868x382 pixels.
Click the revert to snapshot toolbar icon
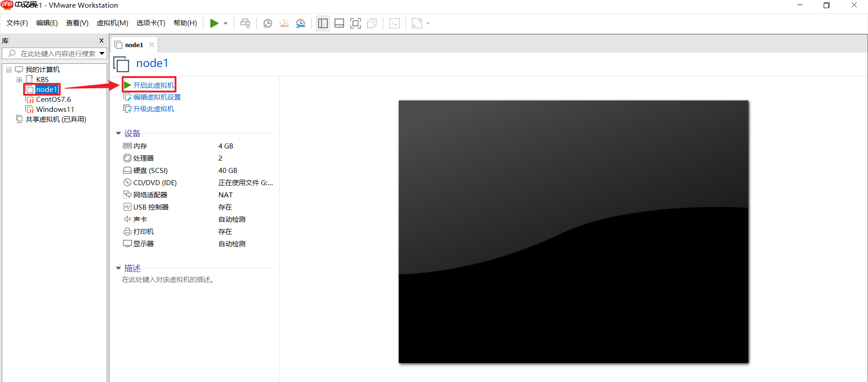(x=284, y=24)
